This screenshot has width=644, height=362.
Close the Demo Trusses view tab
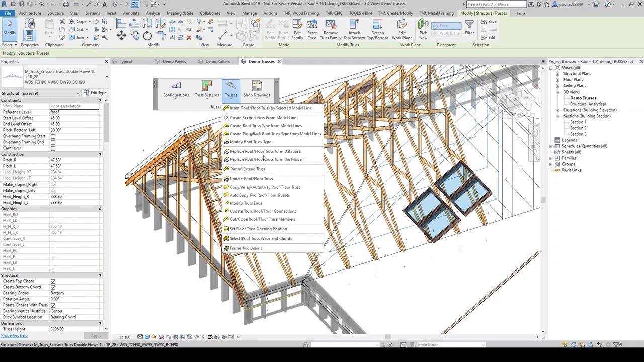click(x=279, y=62)
